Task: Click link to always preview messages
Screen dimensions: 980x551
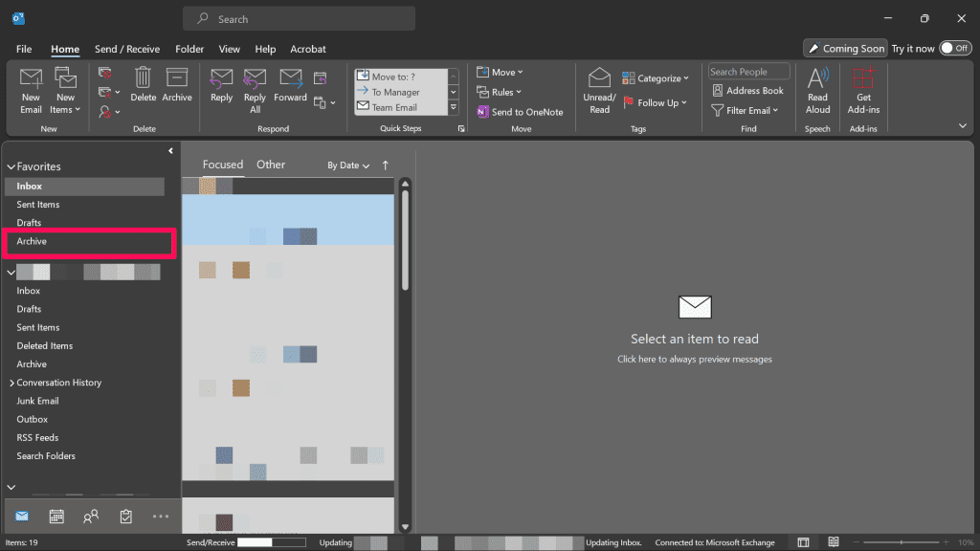Action: 694,360
